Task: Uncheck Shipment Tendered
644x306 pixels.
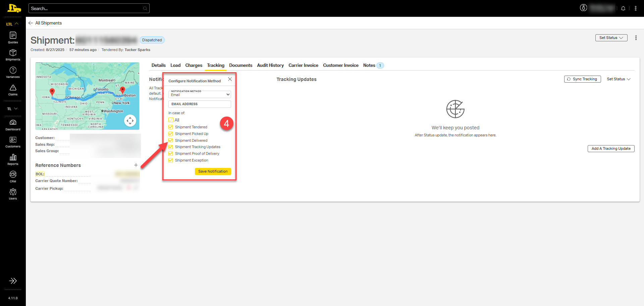Action: click(x=171, y=127)
